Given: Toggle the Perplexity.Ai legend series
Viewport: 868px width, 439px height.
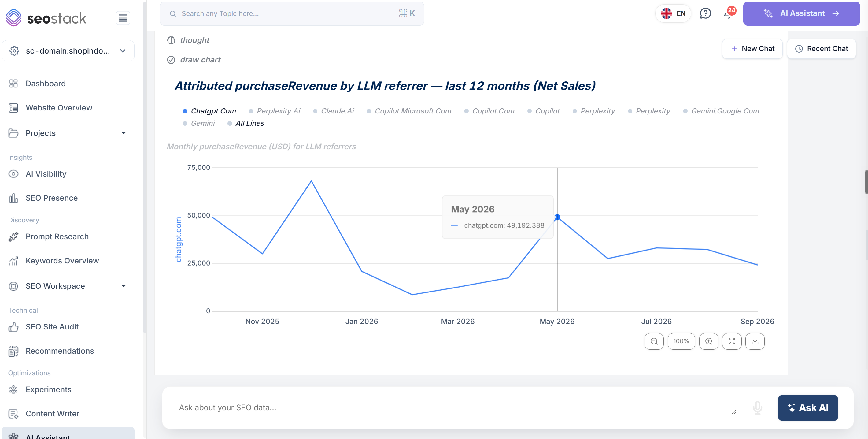Looking at the screenshot, I should (x=274, y=111).
